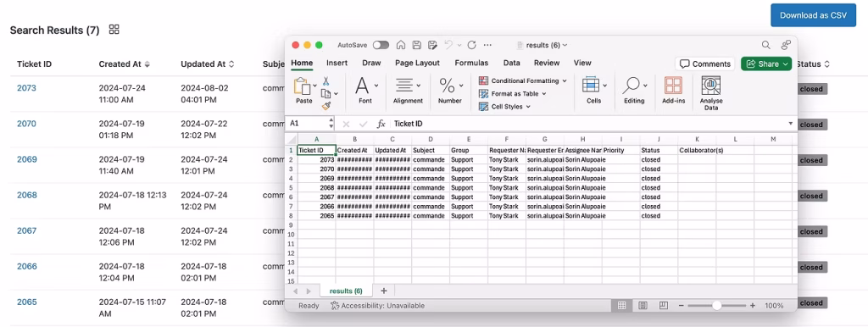Open ticket 2073 link

click(26, 88)
